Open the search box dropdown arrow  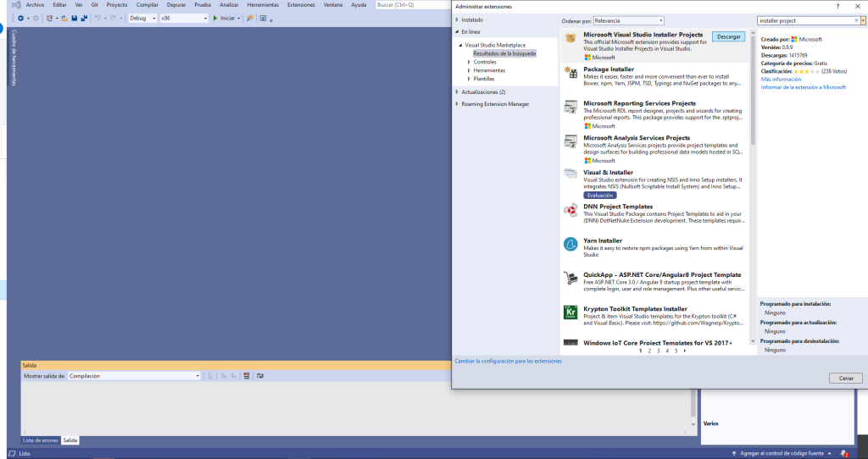(x=862, y=21)
